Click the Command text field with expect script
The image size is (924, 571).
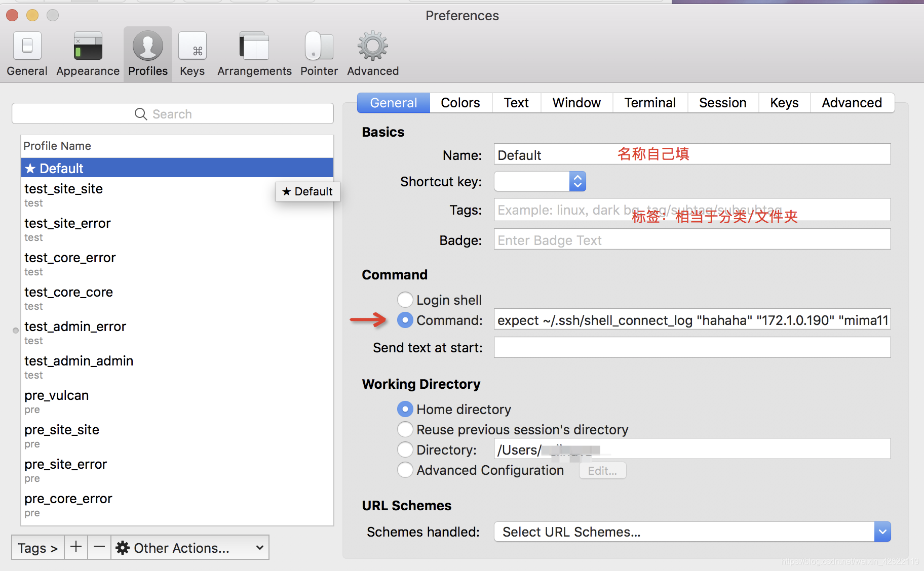click(x=692, y=319)
